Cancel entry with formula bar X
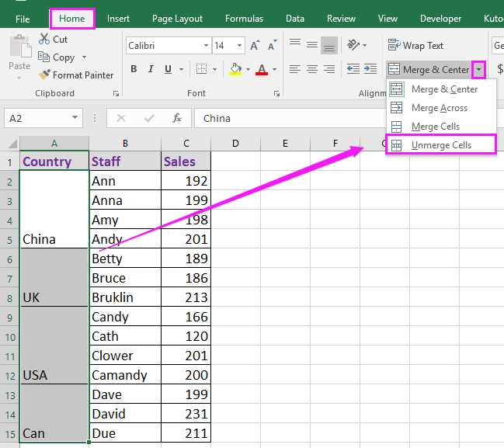 [121, 118]
